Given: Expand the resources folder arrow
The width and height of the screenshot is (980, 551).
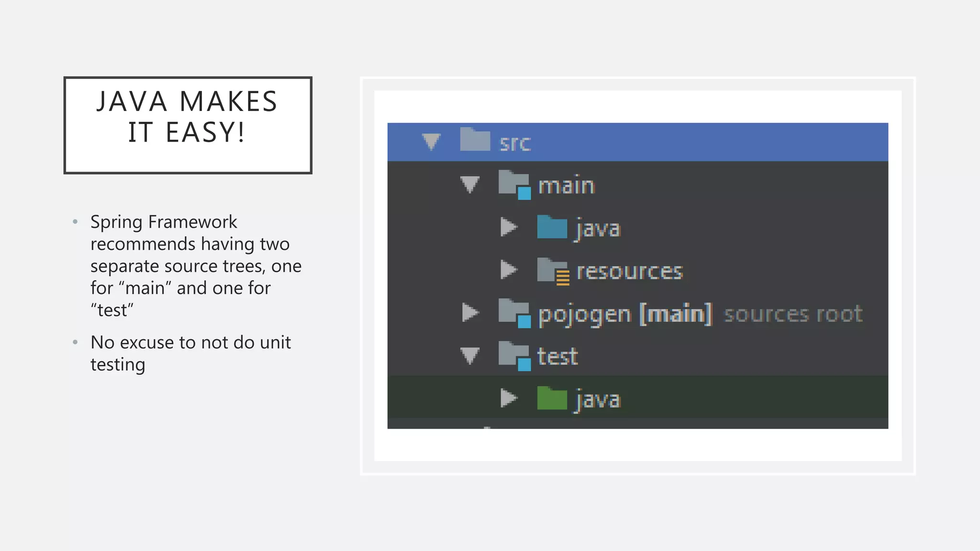Looking at the screenshot, I should coord(508,270).
